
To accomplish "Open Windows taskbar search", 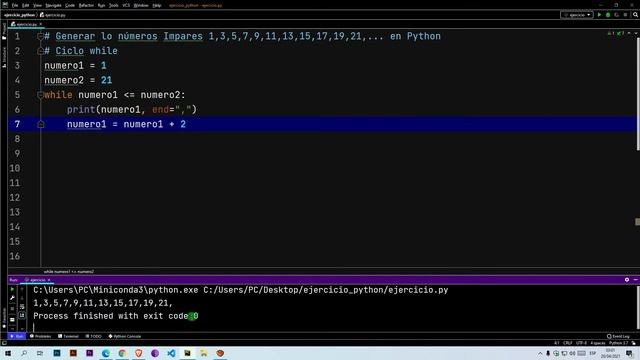I will (x=24, y=353).
